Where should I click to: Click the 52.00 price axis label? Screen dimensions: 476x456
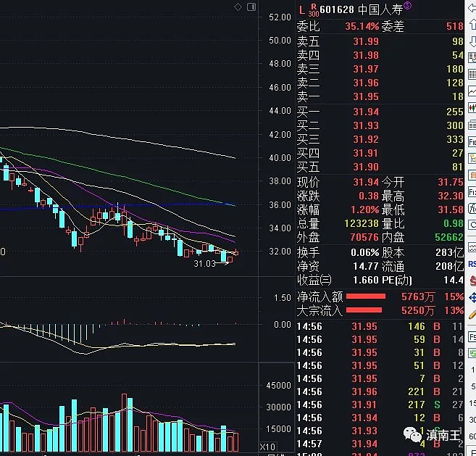280,17
